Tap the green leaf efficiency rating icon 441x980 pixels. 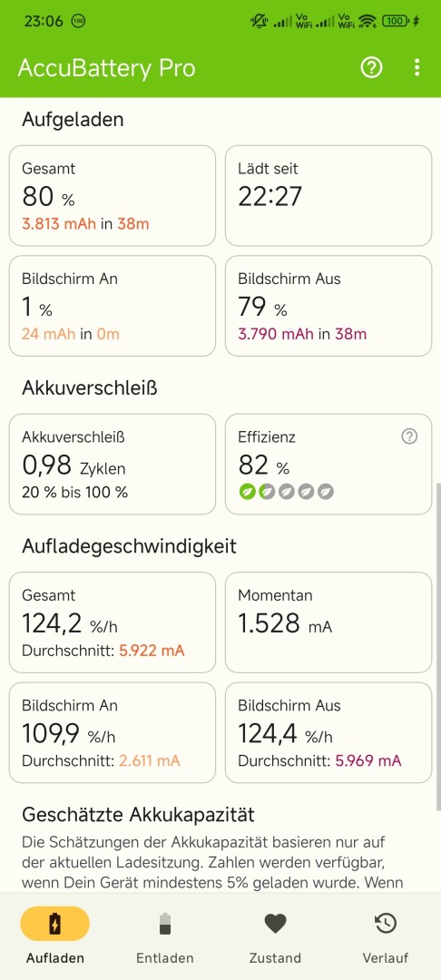248,492
